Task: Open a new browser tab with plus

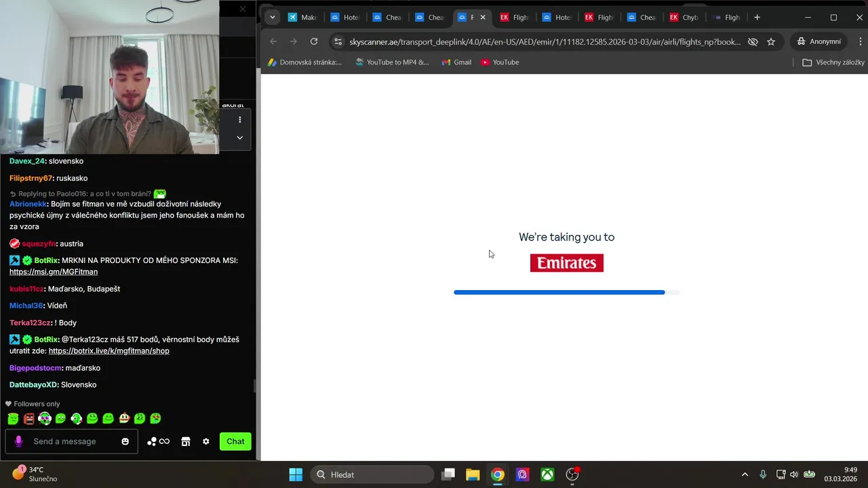Action: pos(757,17)
